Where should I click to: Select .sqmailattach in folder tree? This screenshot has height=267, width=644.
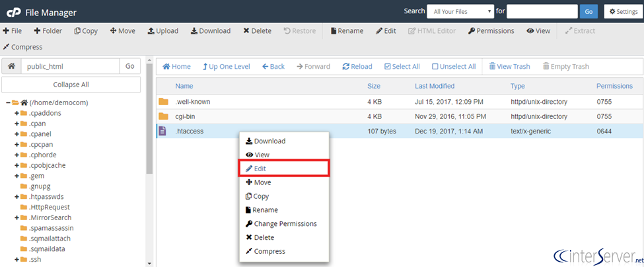tap(50, 239)
